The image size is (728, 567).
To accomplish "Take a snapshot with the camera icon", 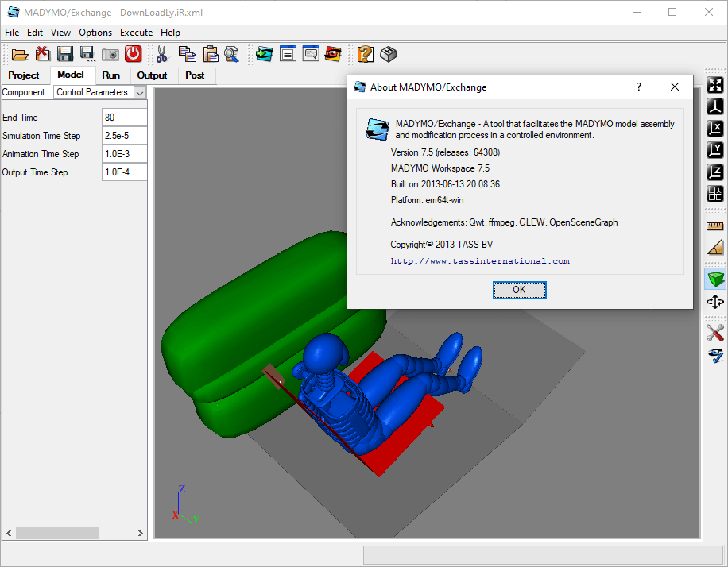I will [x=110, y=54].
